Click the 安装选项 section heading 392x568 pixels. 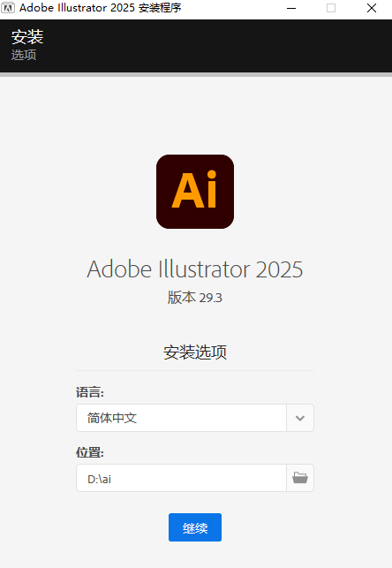pos(195,352)
